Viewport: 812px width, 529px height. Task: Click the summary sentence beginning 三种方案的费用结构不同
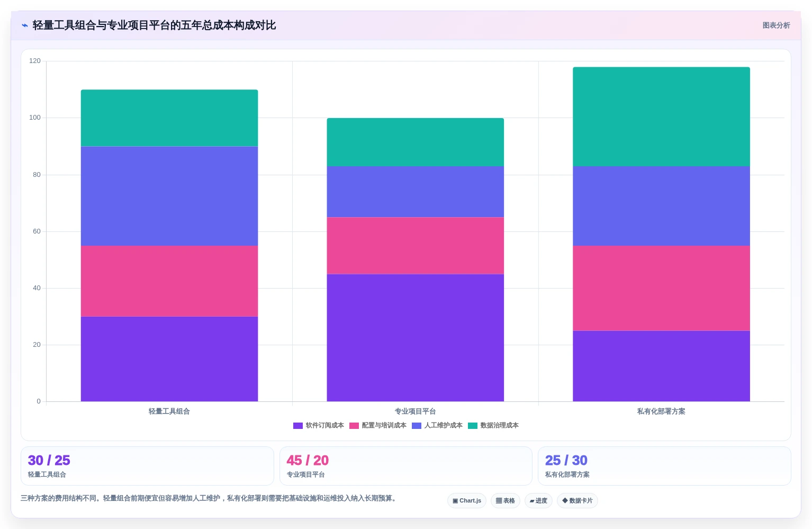[x=210, y=498]
